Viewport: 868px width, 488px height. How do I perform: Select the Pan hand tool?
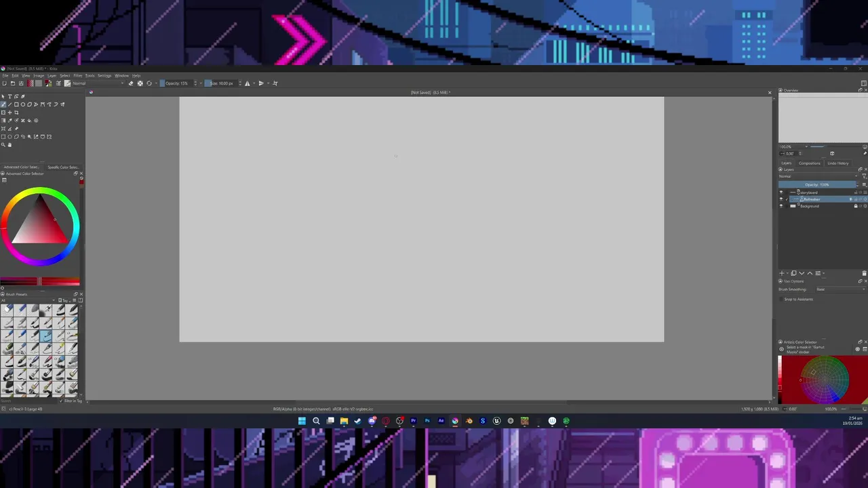click(9, 144)
